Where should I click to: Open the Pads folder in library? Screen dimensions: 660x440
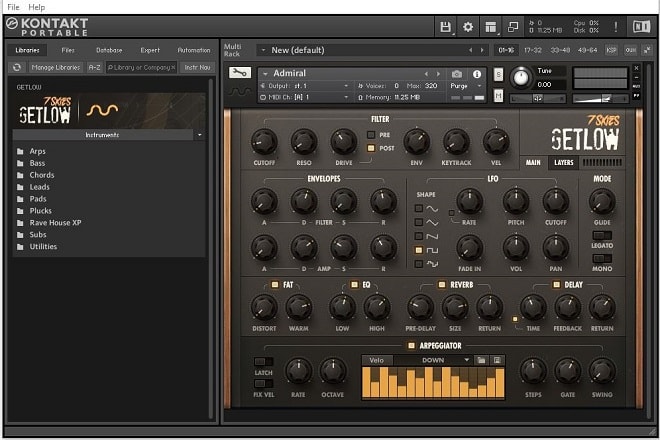point(38,199)
